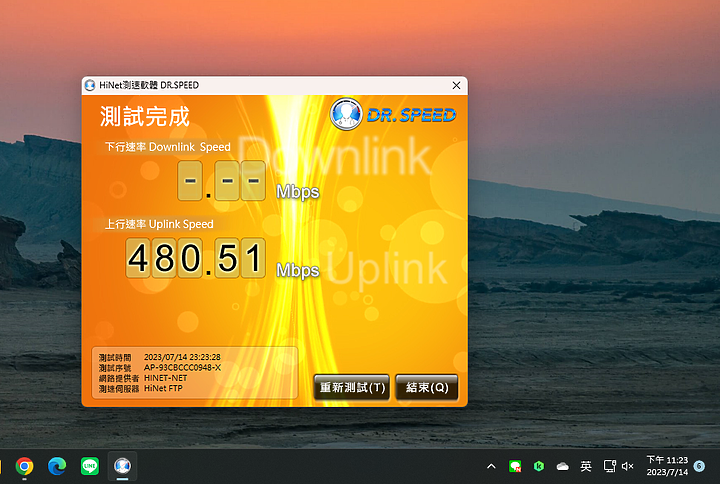The width and height of the screenshot is (720, 484).
Task: Open the OneDrive cloud tray icon
Action: (x=562, y=467)
